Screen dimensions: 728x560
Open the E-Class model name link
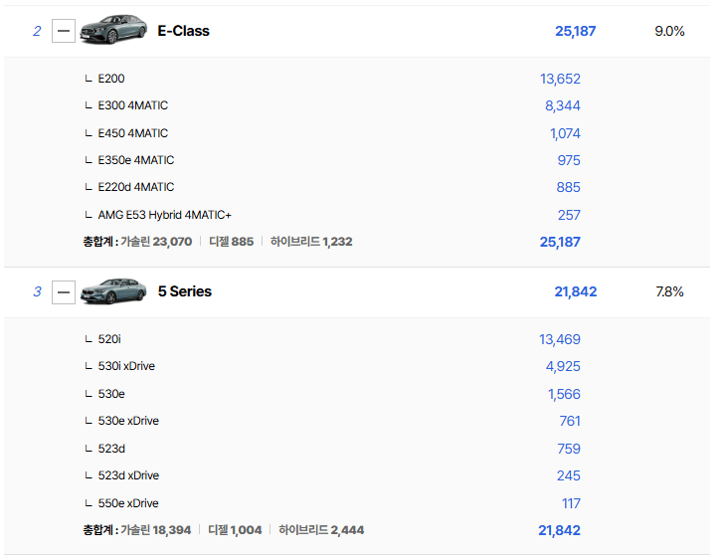pos(183,31)
